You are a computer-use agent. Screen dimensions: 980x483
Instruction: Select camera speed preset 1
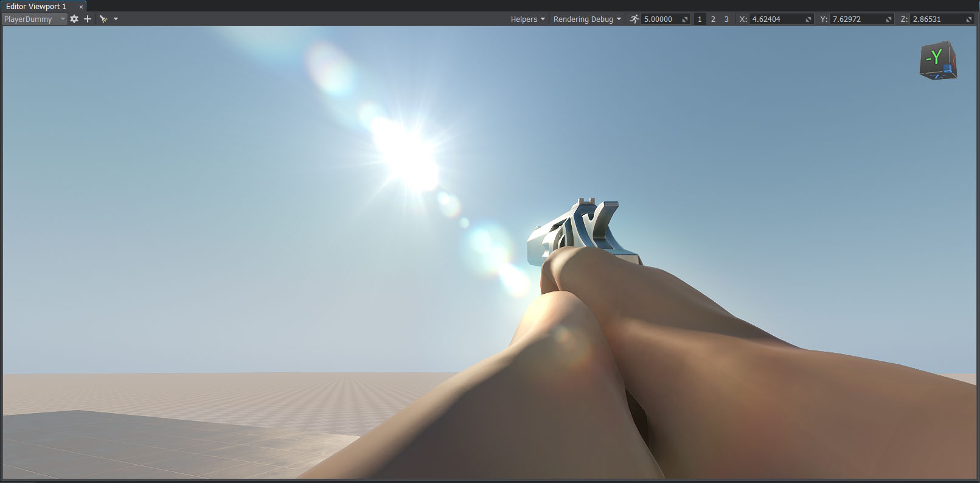click(x=700, y=19)
